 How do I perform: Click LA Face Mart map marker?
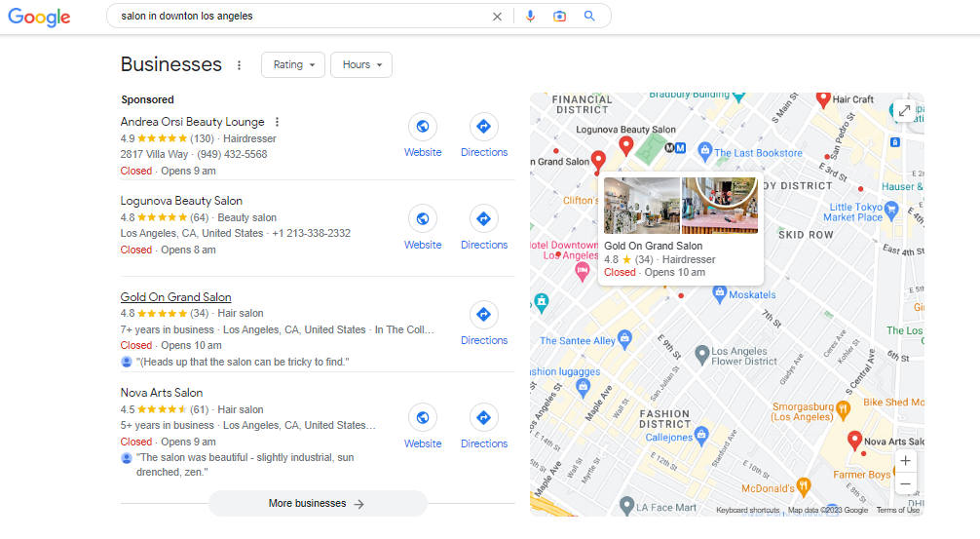pos(626,505)
